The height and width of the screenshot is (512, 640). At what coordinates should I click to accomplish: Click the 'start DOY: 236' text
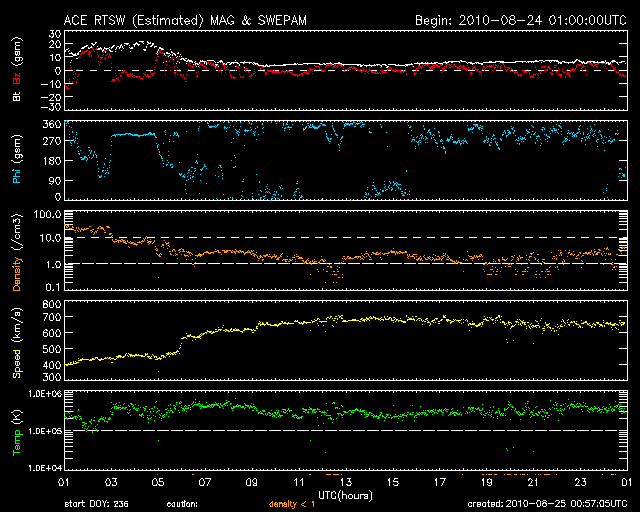point(96,504)
